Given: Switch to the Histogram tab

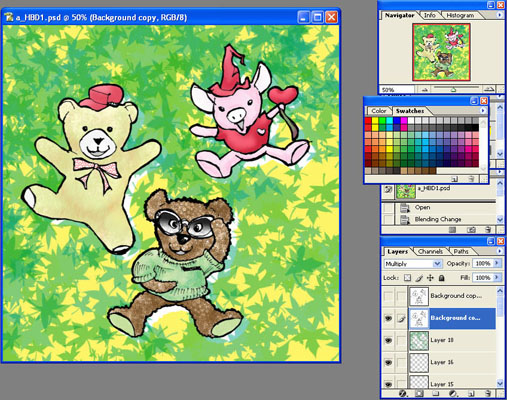Looking at the screenshot, I should [x=460, y=15].
